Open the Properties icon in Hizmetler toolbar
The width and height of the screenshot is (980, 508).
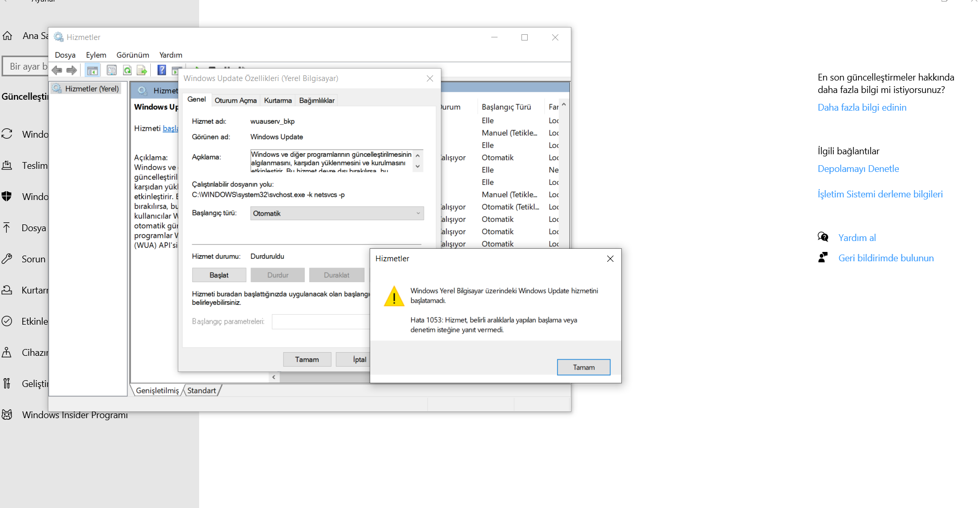(111, 70)
